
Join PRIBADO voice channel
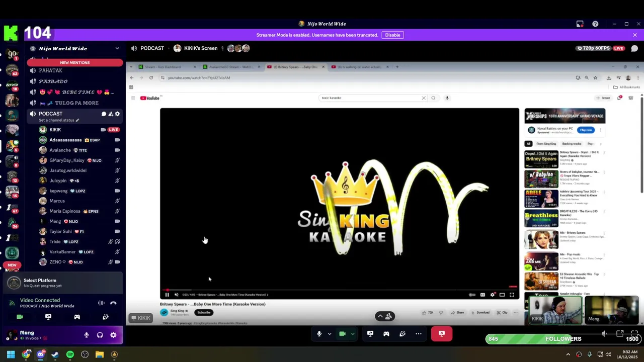(75, 81)
